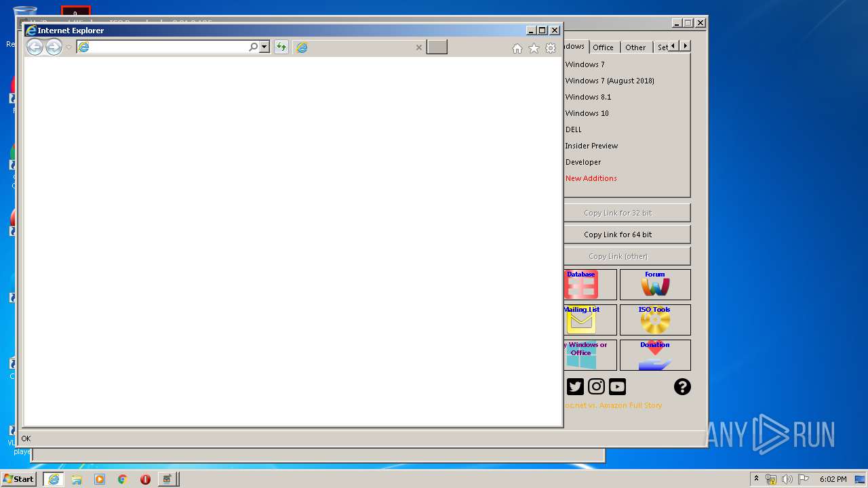The image size is (868, 488).
Task: Launch Opera from the taskbar
Action: [x=145, y=479]
